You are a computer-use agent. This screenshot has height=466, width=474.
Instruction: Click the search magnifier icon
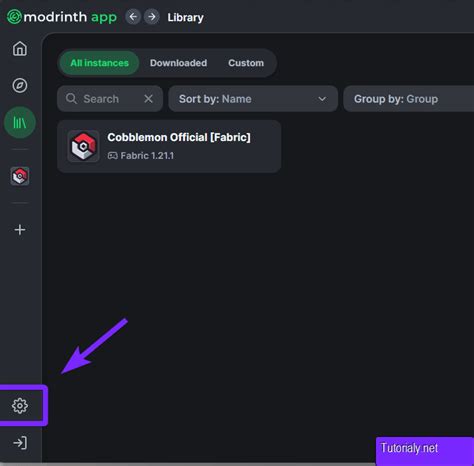click(x=71, y=99)
